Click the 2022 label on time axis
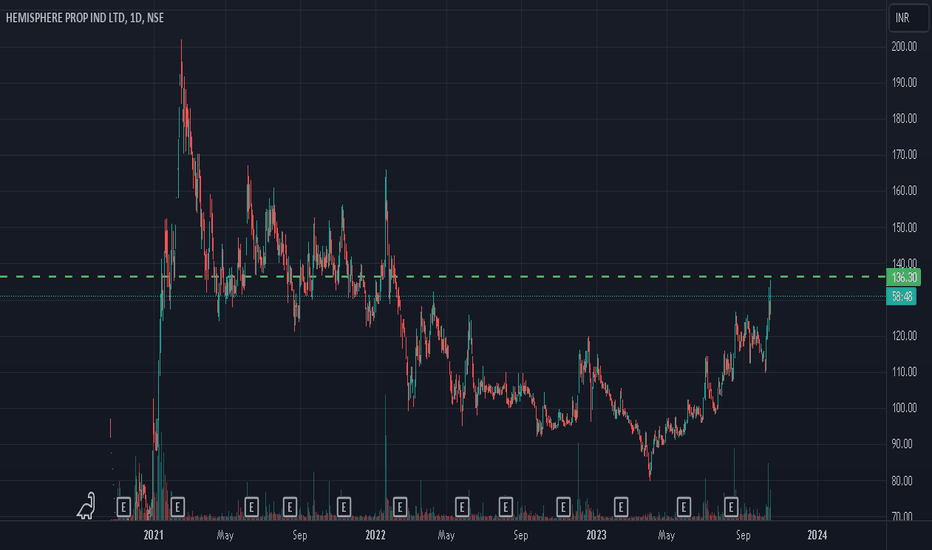The height and width of the screenshot is (550, 932). coord(375,535)
